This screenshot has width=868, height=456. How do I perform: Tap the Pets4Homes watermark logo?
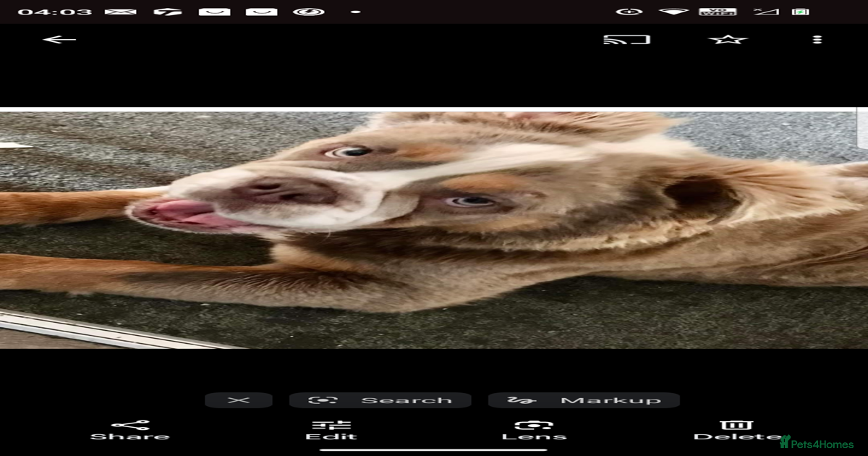817,442
